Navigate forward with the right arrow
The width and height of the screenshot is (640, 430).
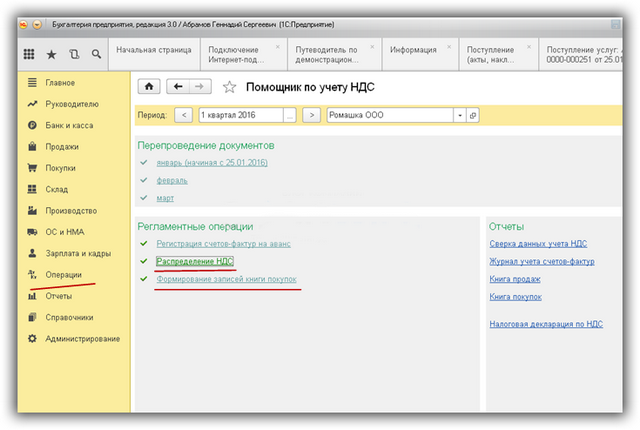200,86
